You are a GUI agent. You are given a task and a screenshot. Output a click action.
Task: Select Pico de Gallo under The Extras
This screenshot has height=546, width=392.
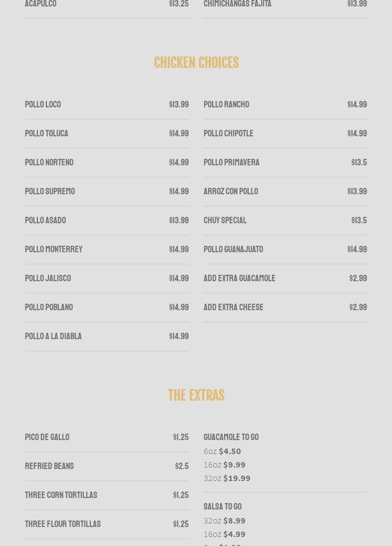tap(47, 437)
